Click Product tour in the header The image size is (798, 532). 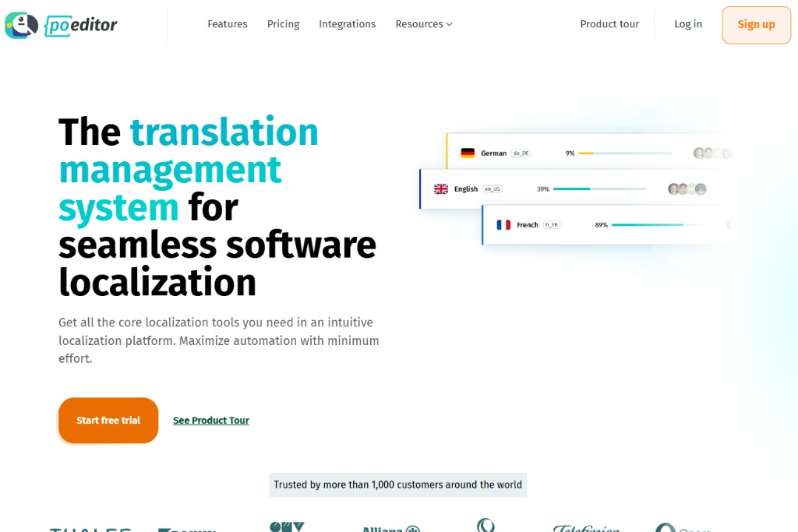coord(609,24)
